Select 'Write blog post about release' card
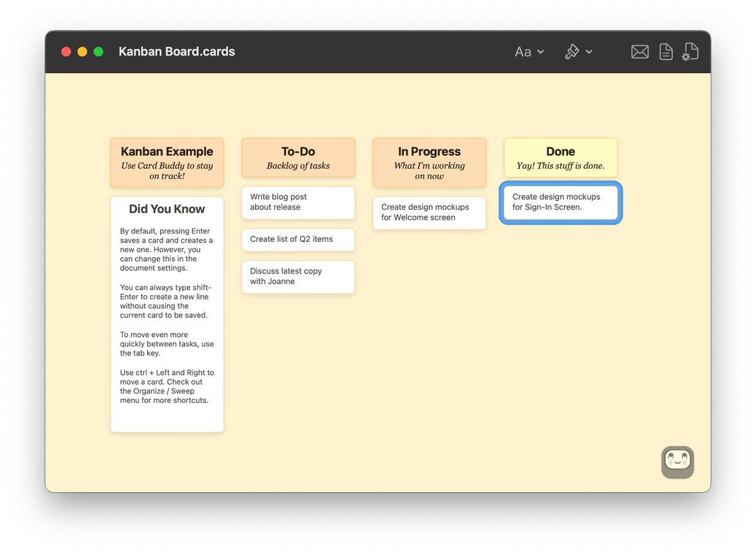 pyautogui.click(x=298, y=202)
